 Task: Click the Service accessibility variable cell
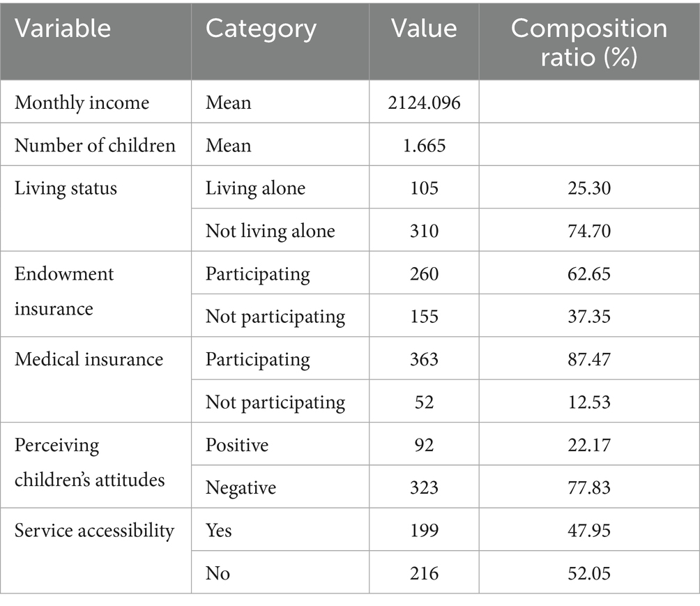[x=94, y=531]
